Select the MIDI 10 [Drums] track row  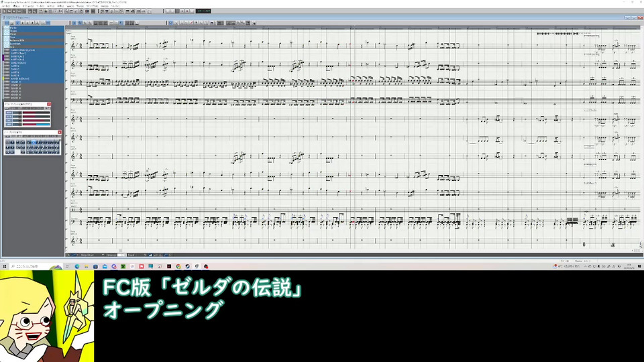pyautogui.click(x=34, y=79)
